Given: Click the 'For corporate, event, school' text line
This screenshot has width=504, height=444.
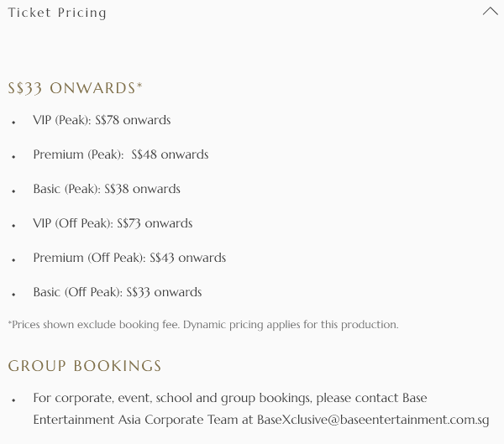Looking at the screenshot, I should coord(230,398).
